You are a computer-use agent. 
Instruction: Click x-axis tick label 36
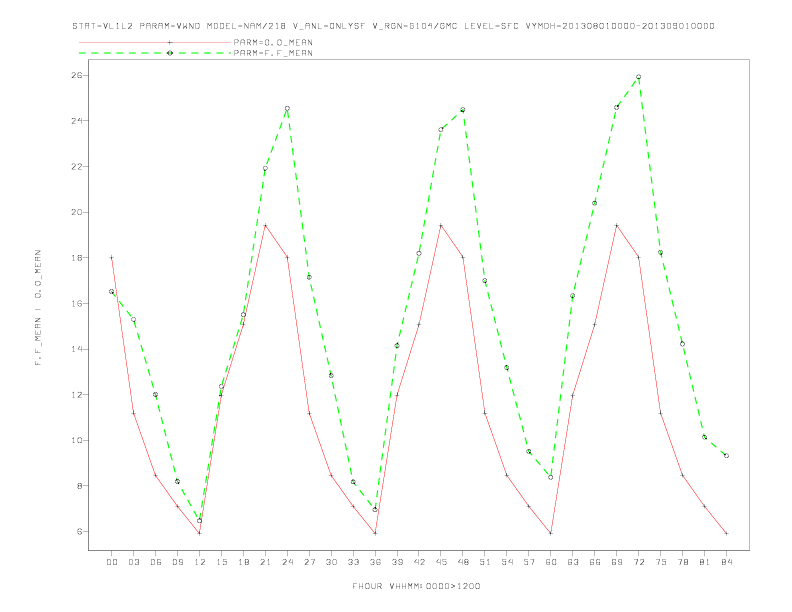point(375,562)
